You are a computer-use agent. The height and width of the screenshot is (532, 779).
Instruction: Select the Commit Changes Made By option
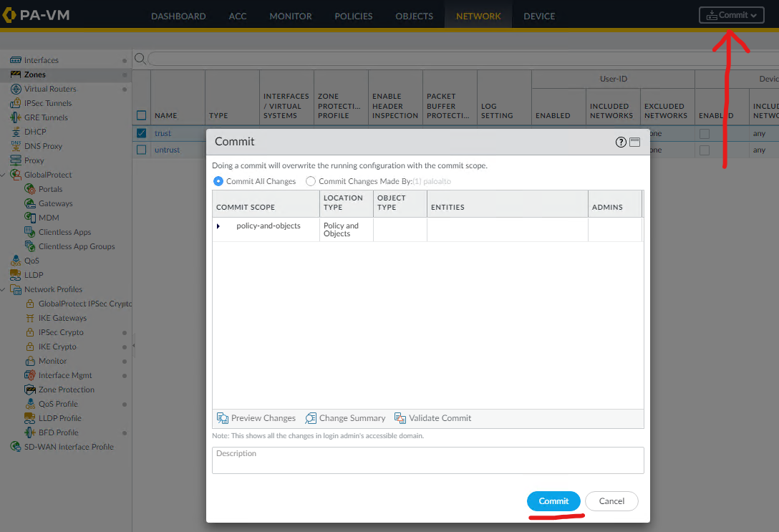(311, 181)
